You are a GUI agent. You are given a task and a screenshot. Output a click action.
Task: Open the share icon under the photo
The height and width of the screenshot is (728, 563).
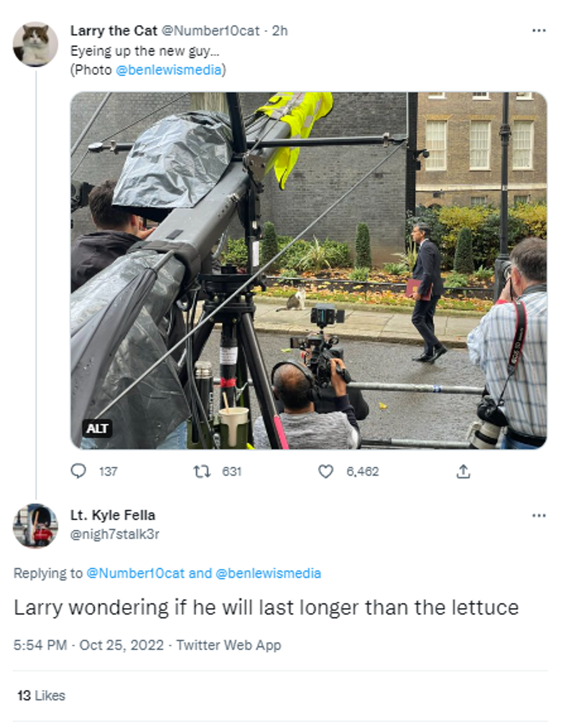pyautogui.click(x=463, y=471)
